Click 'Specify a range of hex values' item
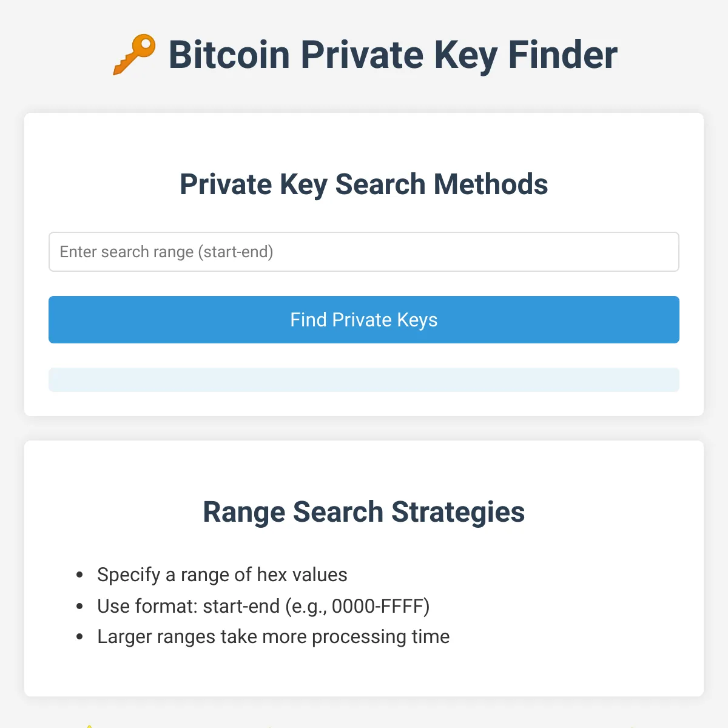 pos(222,575)
